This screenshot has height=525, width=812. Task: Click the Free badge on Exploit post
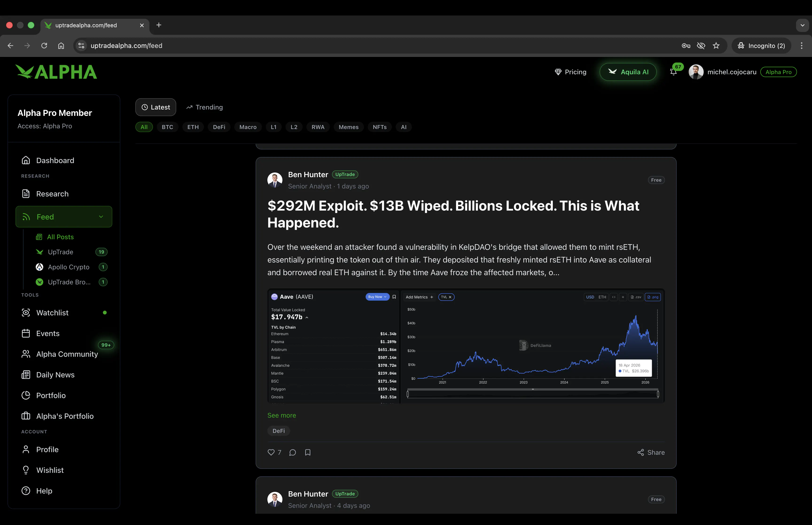656,180
